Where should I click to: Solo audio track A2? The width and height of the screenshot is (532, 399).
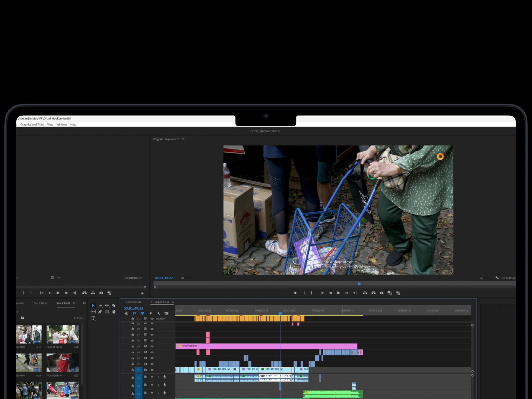click(158, 385)
